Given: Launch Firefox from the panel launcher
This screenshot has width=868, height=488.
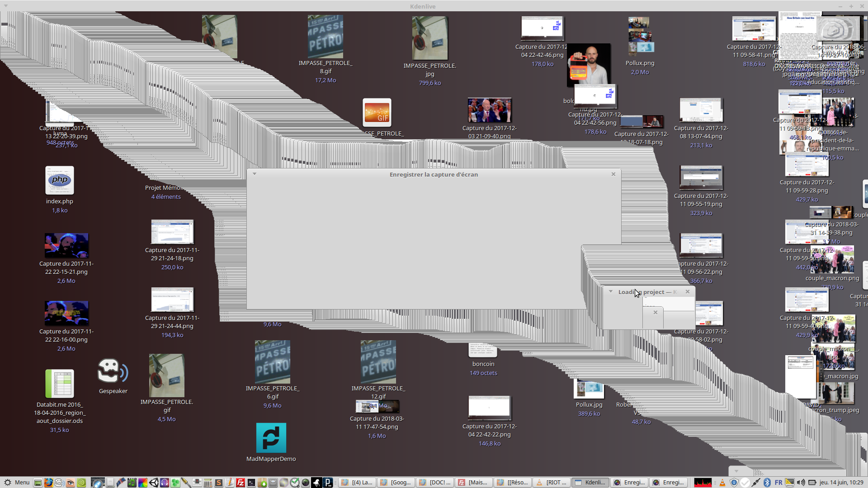Looking at the screenshot, I should point(48,483).
